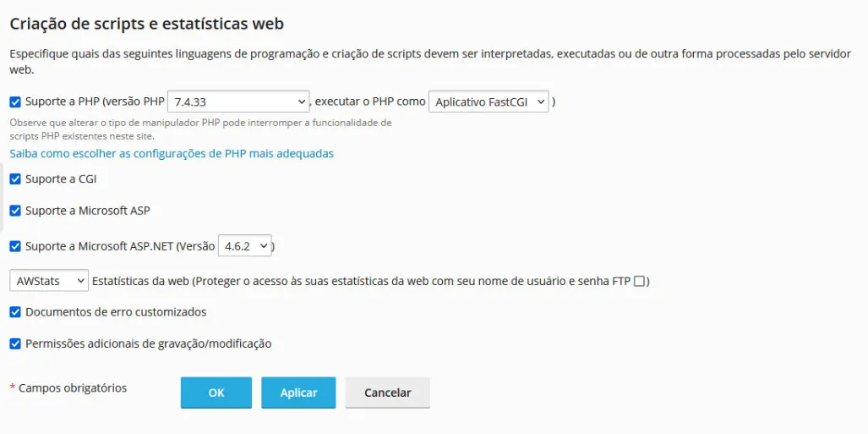Expand the Aplicativo FastCGI handler dropdown
The height and width of the screenshot is (434, 868).
489,102
